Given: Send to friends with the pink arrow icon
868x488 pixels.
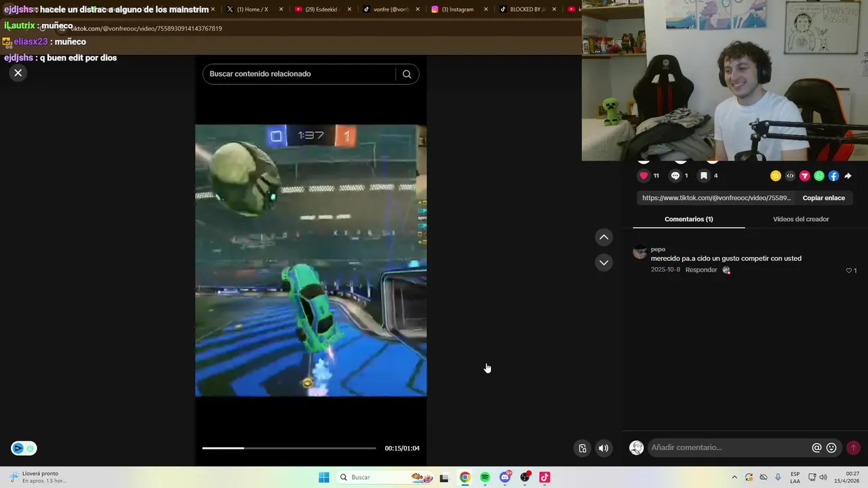Looking at the screenshot, I should [805, 176].
